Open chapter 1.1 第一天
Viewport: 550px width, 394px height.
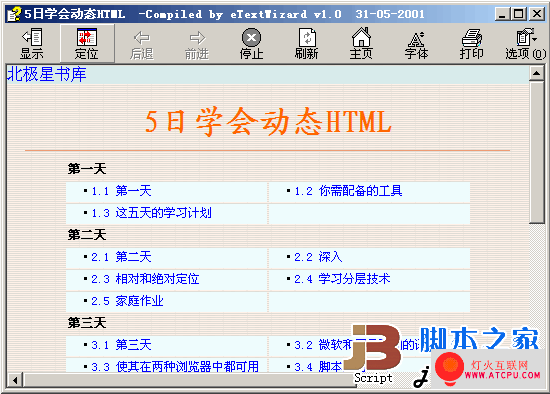coord(121,191)
